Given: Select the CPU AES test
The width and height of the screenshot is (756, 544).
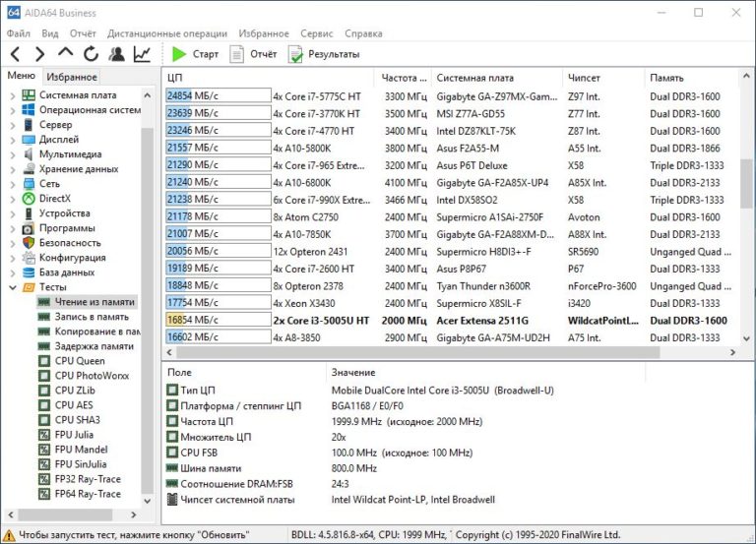Looking at the screenshot, I should [x=66, y=405].
